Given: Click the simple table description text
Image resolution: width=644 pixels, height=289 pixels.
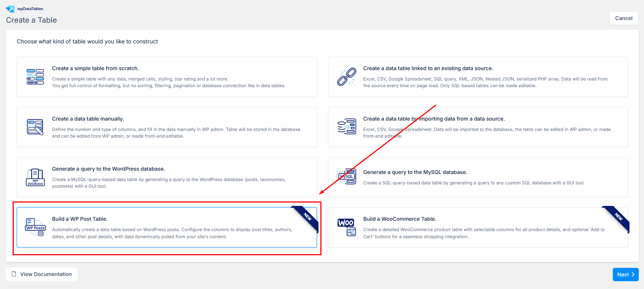Looking at the screenshot, I should click(x=169, y=82).
